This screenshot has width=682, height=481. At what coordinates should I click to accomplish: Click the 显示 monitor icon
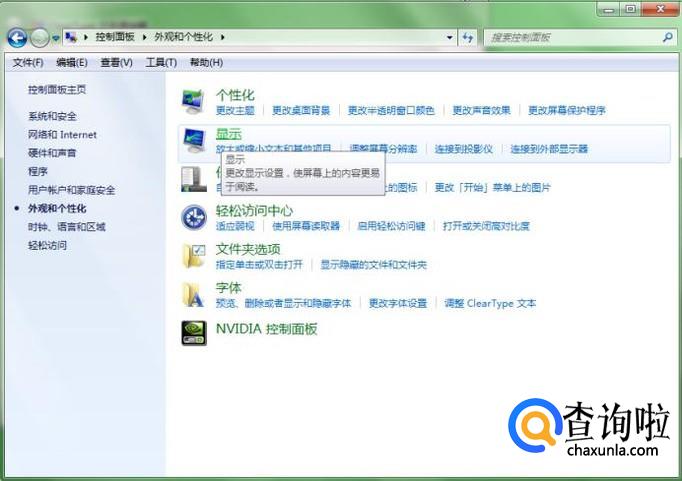[194, 140]
